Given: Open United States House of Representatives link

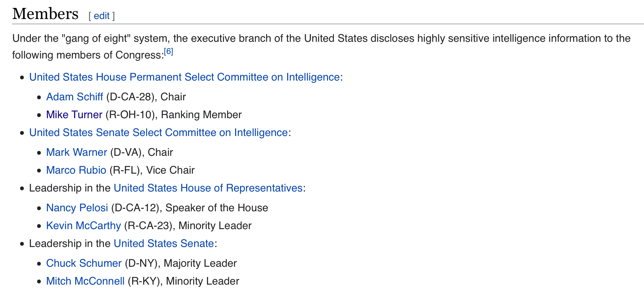Looking at the screenshot, I should pos(208,188).
